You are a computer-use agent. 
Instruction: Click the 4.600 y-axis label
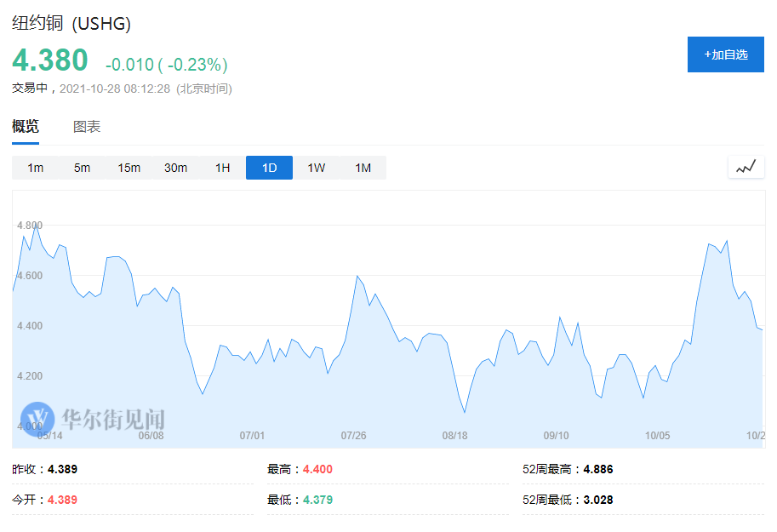(x=30, y=276)
